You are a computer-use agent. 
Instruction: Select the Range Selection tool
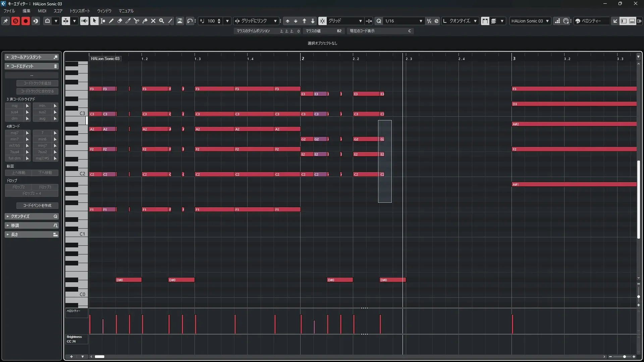pyautogui.click(x=103, y=21)
